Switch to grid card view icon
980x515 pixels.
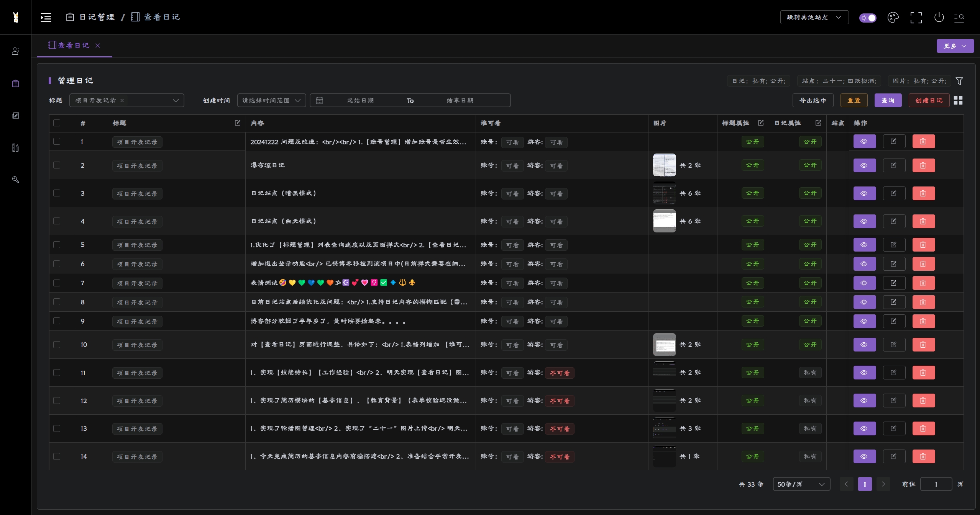958,100
